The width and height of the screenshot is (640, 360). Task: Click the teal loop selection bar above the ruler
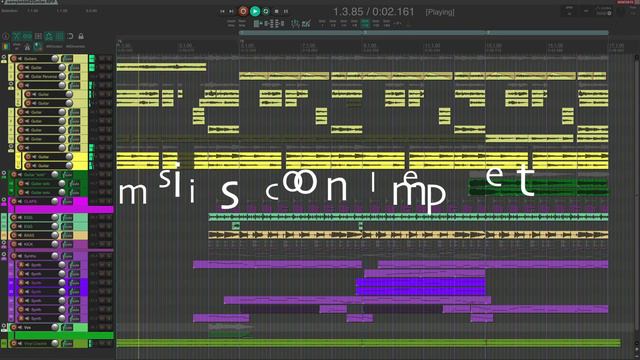pyautogui.click(x=424, y=33)
